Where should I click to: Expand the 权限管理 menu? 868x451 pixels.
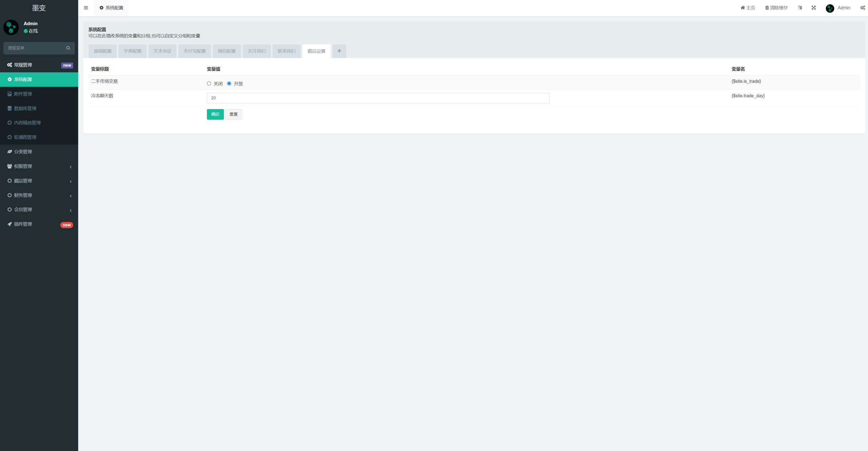tap(39, 166)
